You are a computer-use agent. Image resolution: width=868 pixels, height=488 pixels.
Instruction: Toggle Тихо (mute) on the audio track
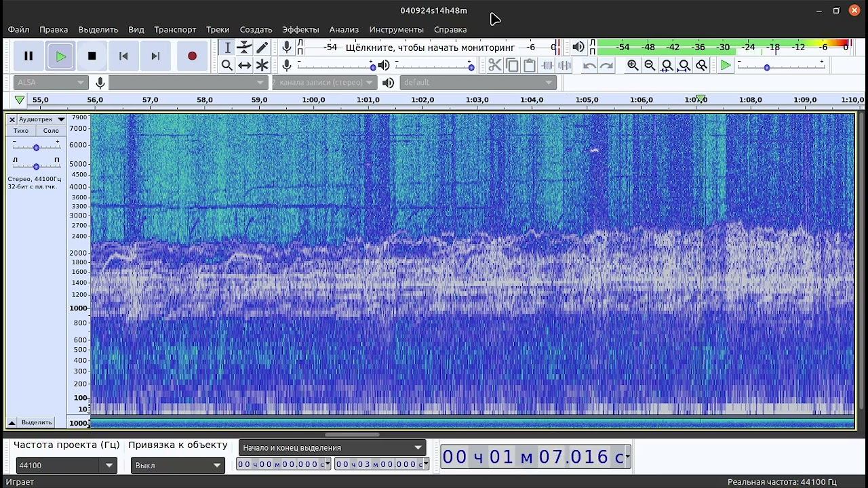click(21, 131)
